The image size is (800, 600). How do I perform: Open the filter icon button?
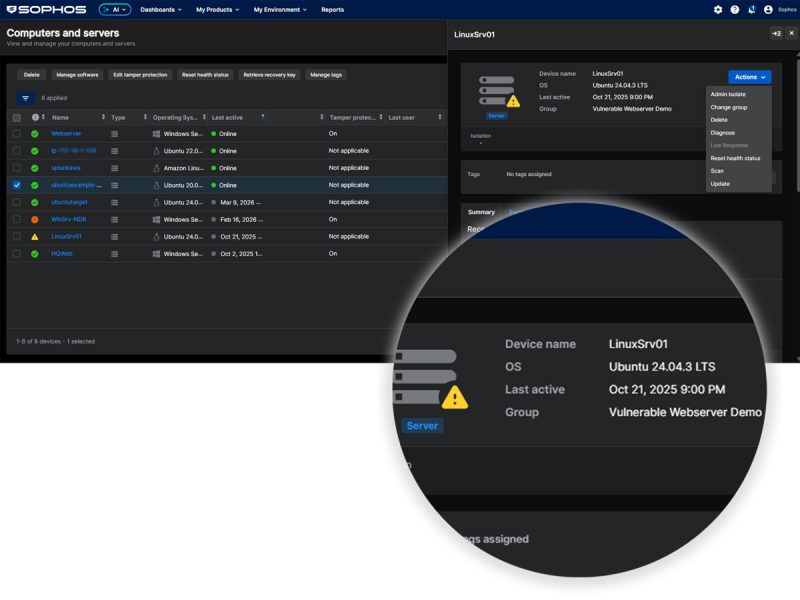26,98
